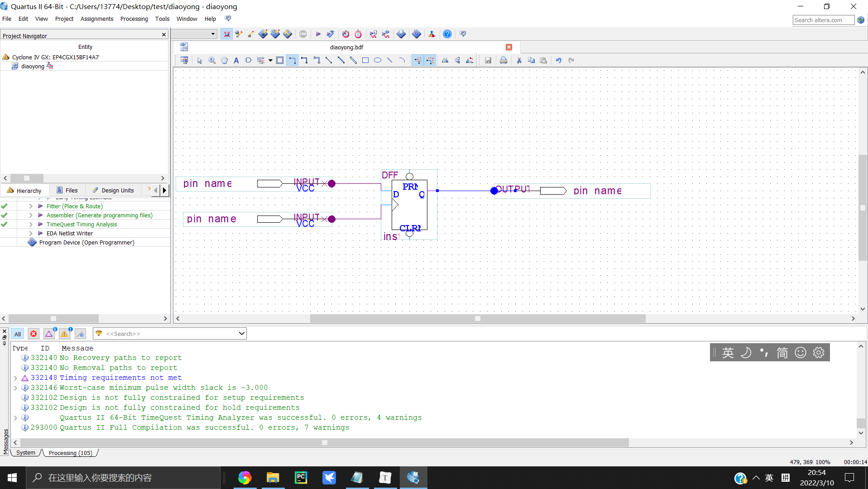
Task: Click Program Device (Open Programmer) task
Action: [86, 242]
